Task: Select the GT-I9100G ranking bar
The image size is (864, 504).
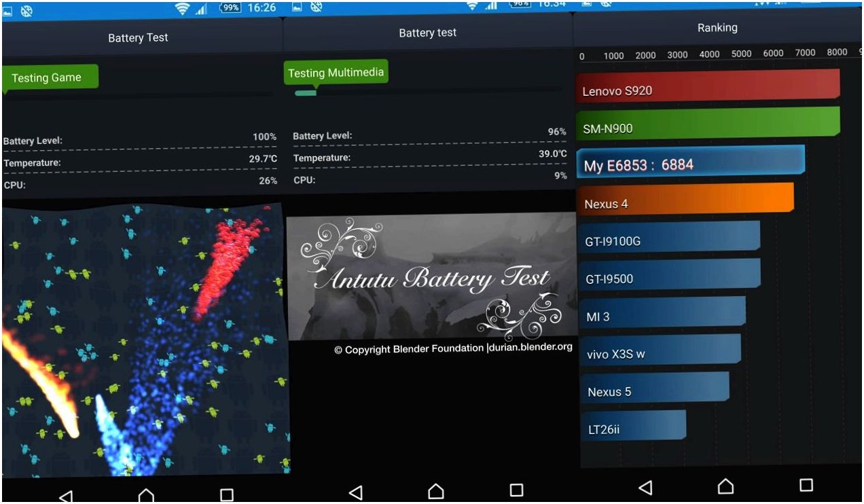Action: (x=668, y=237)
